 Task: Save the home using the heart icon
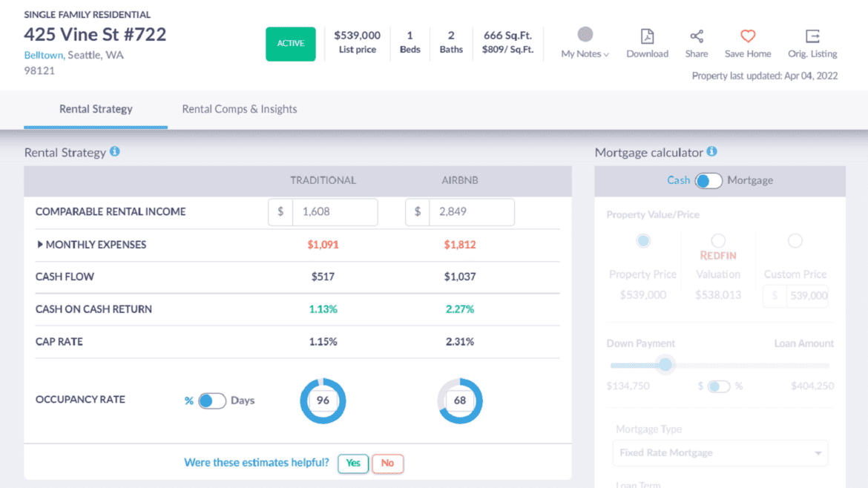[747, 36]
